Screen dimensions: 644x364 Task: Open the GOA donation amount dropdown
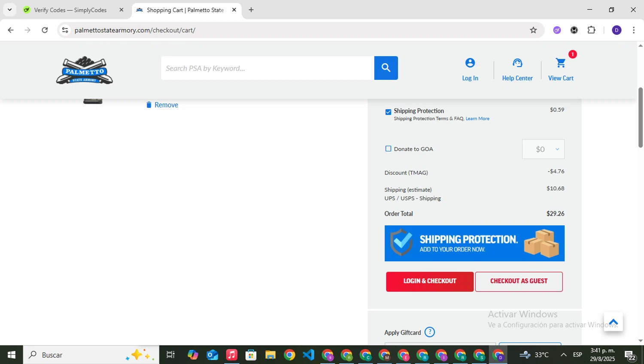tap(543, 149)
